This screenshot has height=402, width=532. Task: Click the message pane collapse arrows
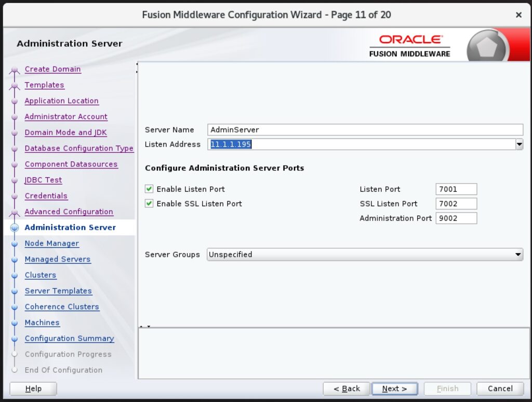click(145, 326)
